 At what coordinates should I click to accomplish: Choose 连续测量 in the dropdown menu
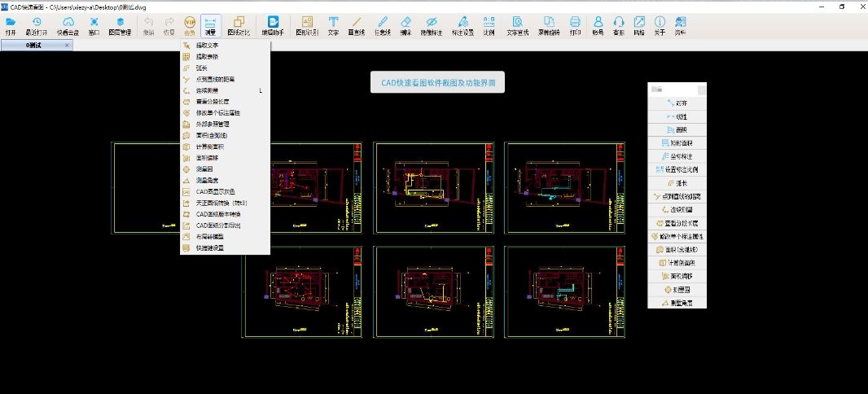225,90
